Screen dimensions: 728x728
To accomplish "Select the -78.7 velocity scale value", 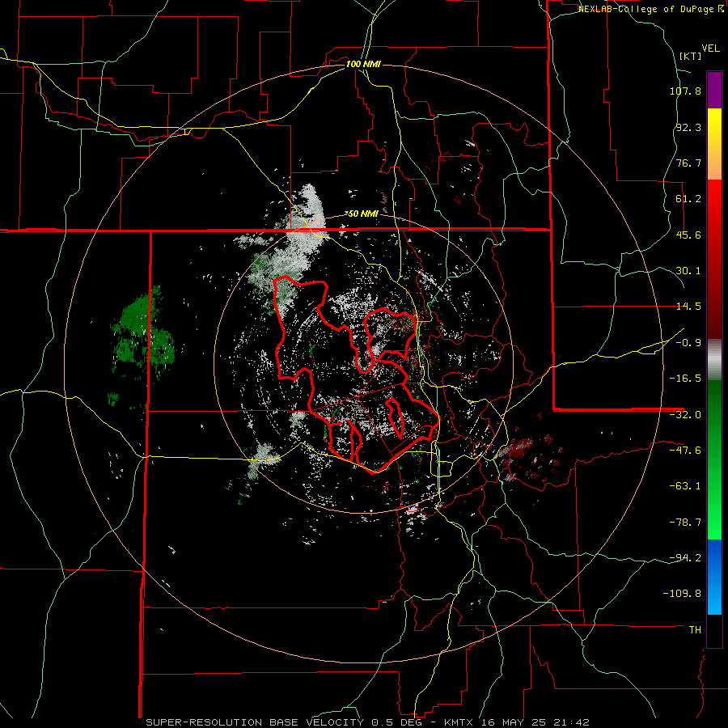I will tap(685, 523).
